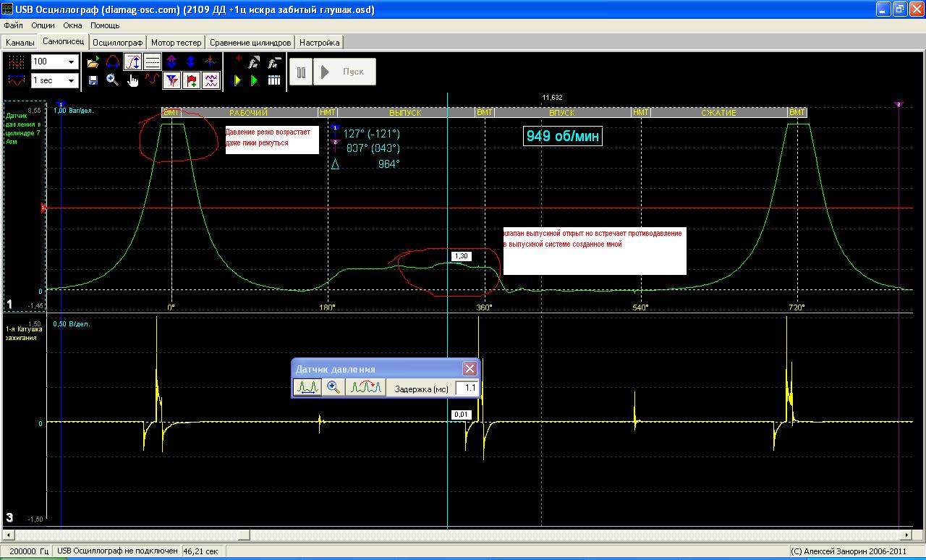Switch to the Мотор тестер tab
The height and width of the screenshot is (560, 926).
pyautogui.click(x=177, y=43)
